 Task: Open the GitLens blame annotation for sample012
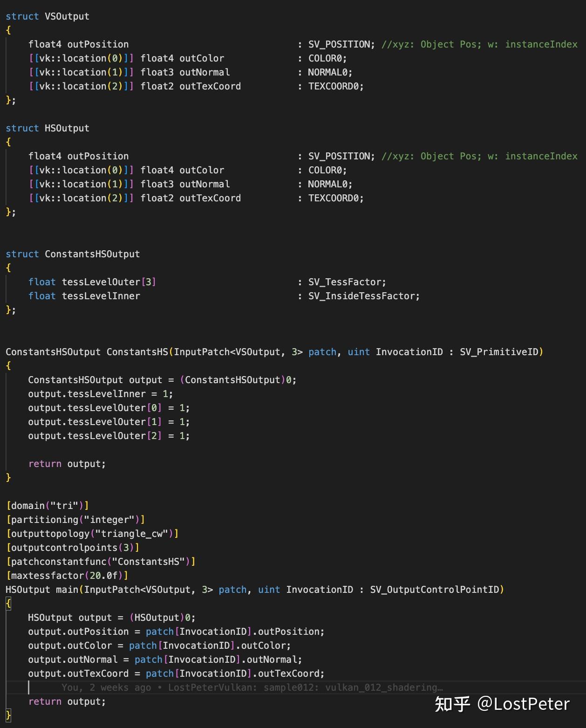click(252, 687)
